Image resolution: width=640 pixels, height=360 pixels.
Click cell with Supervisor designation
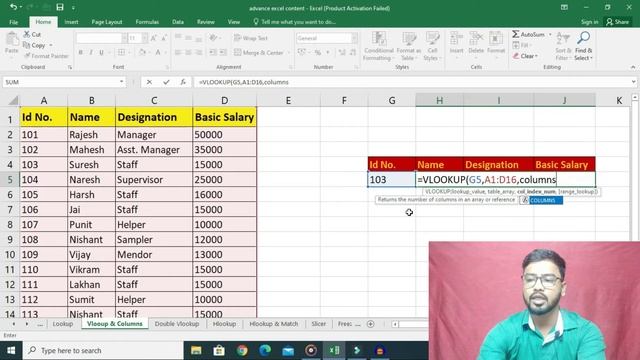[x=154, y=180]
